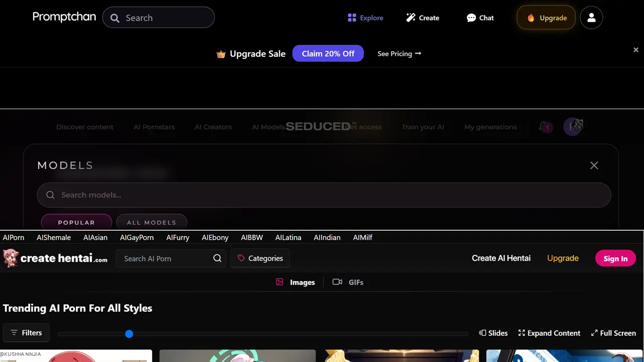Open the AIShemale link

coord(54,237)
